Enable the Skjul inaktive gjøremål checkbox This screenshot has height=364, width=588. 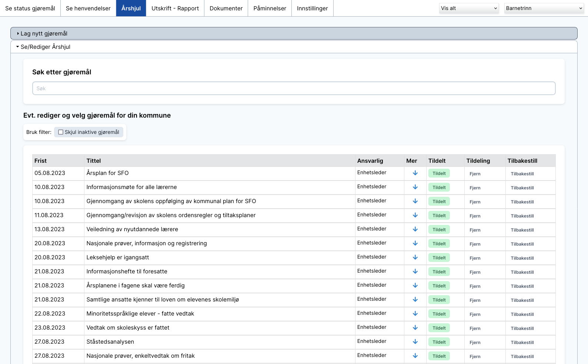tap(61, 132)
